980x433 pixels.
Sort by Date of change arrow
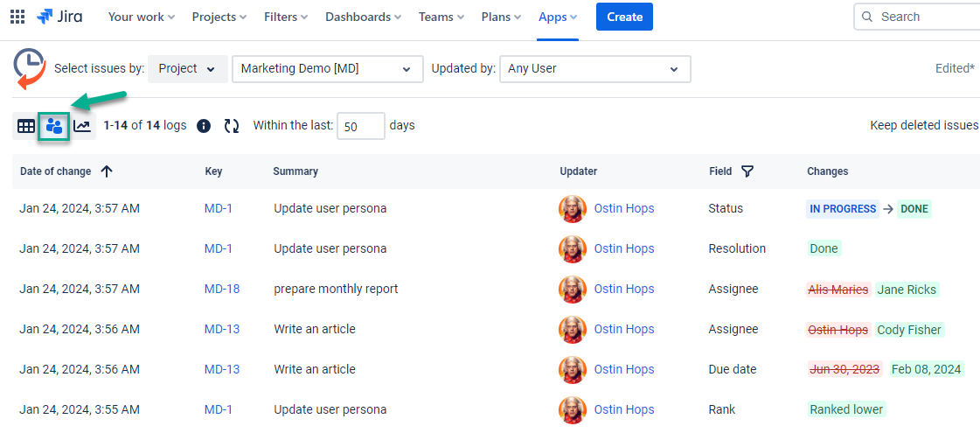(x=107, y=171)
